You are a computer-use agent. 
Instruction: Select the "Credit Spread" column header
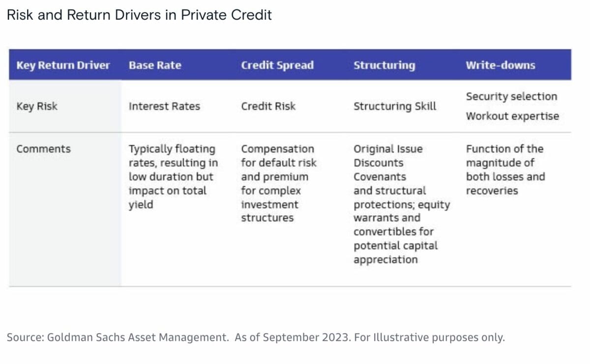(277, 65)
